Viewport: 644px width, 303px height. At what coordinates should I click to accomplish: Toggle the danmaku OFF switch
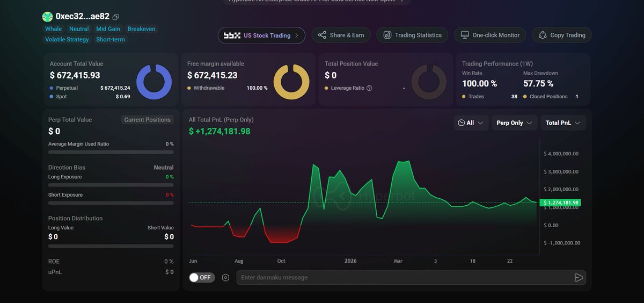tap(202, 278)
